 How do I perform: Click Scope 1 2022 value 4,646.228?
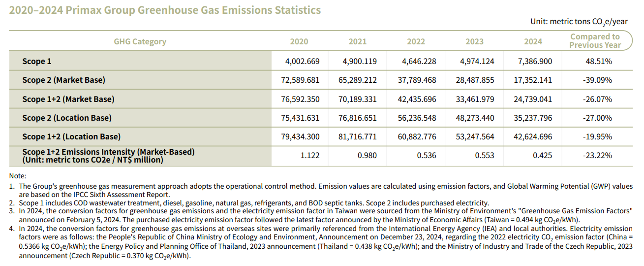(419, 62)
